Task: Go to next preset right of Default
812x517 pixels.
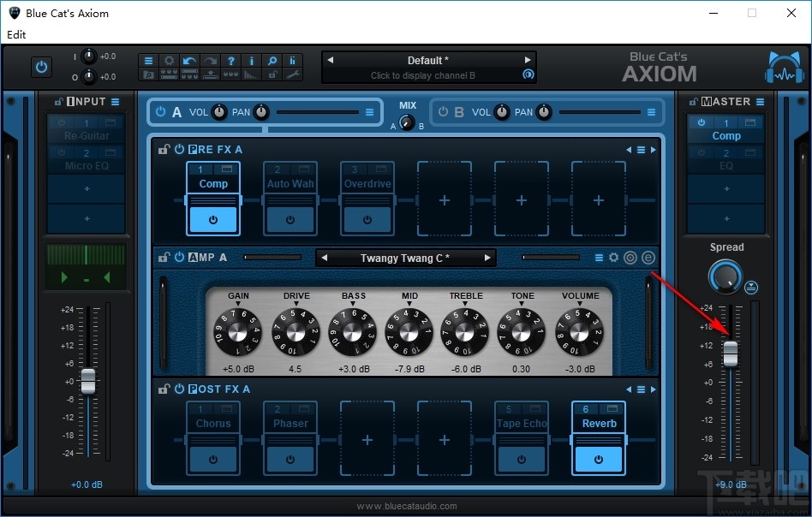Action: click(528, 60)
